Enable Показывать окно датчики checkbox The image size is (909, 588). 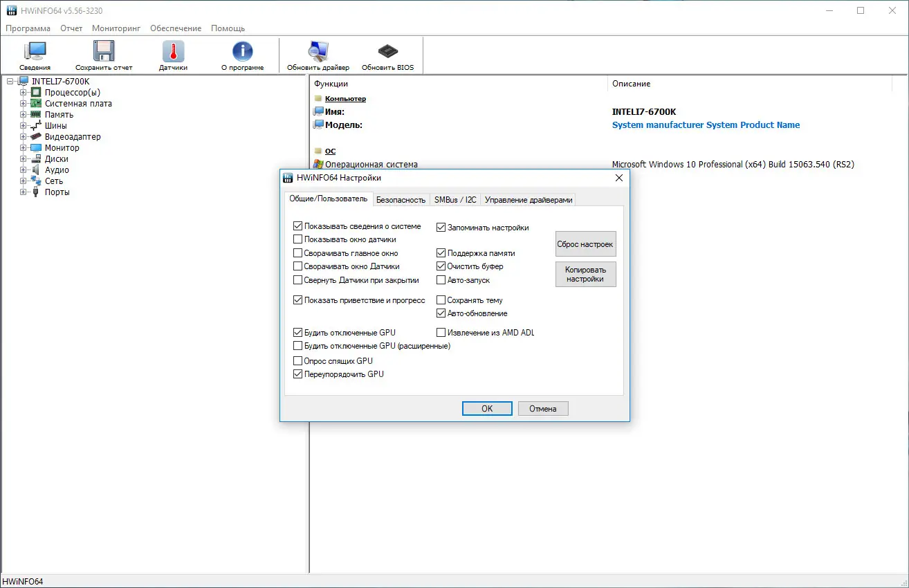(297, 239)
